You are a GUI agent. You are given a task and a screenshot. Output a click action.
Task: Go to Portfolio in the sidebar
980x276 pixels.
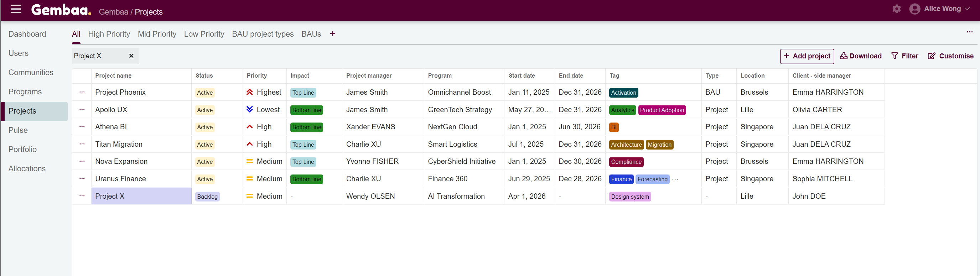coord(22,150)
